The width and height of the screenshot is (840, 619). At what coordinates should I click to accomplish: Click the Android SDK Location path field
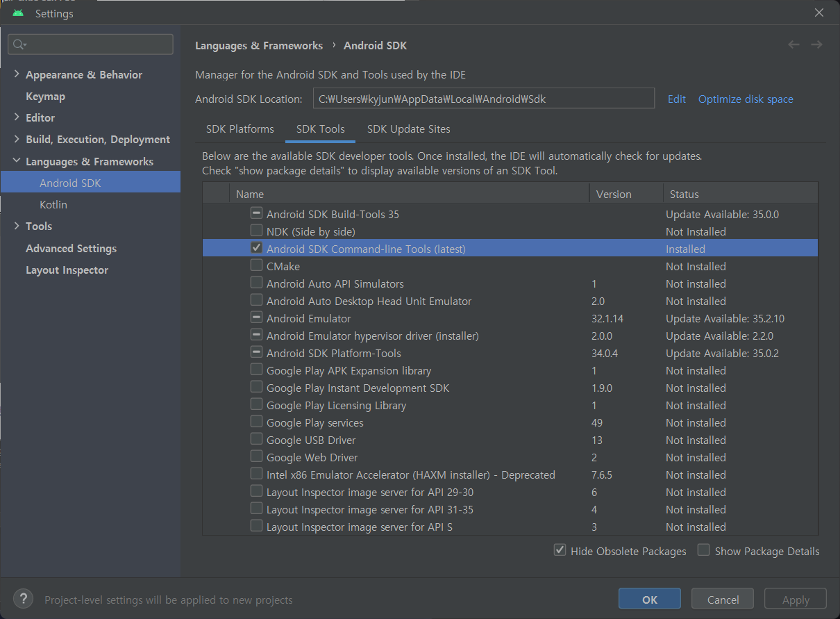[484, 99]
